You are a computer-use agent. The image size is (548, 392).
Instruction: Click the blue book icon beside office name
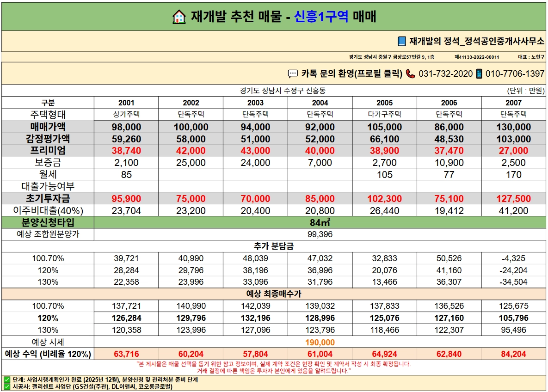402,41
